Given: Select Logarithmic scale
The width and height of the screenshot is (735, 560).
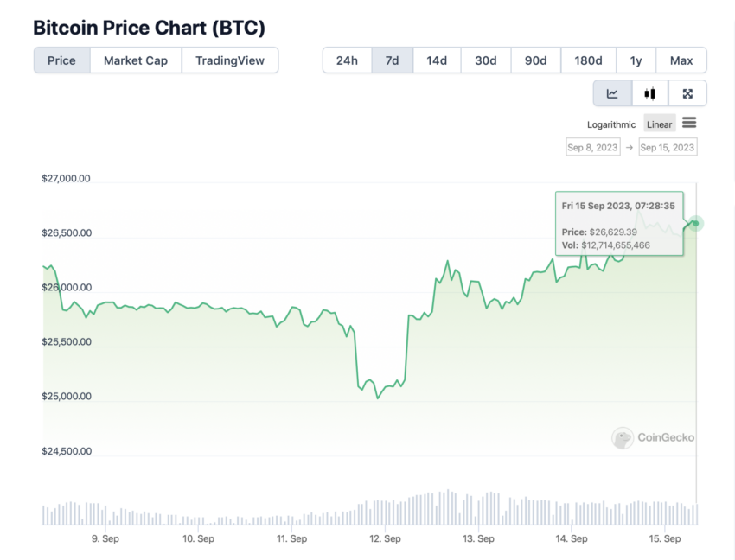Looking at the screenshot, I should (x=611, y=124).
